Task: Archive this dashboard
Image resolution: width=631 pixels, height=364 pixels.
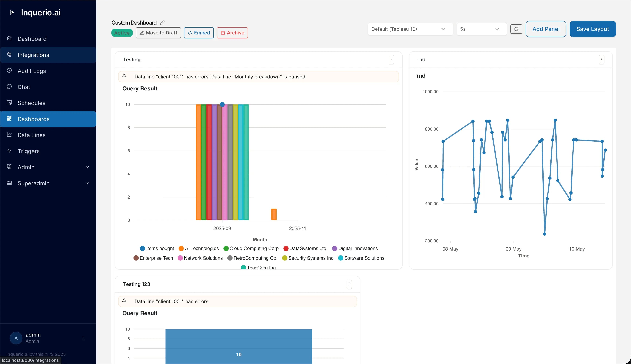Action: [x=232, y=33]
